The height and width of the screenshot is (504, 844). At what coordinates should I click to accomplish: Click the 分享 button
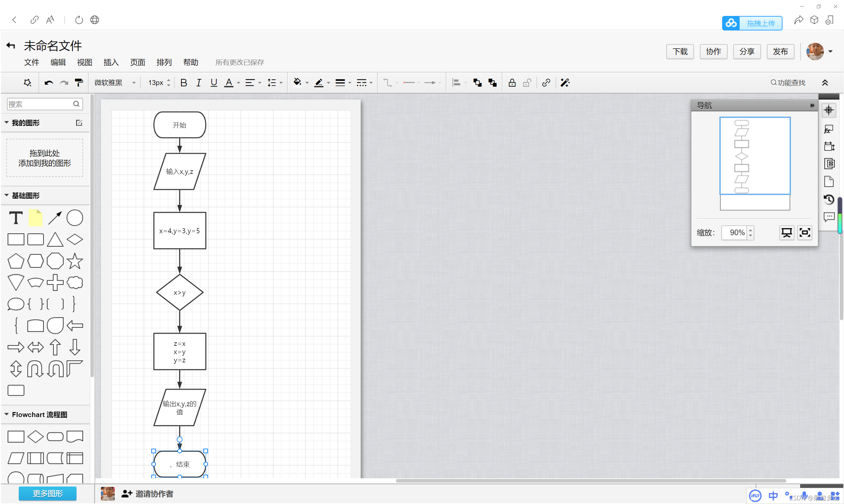[747, 52]
